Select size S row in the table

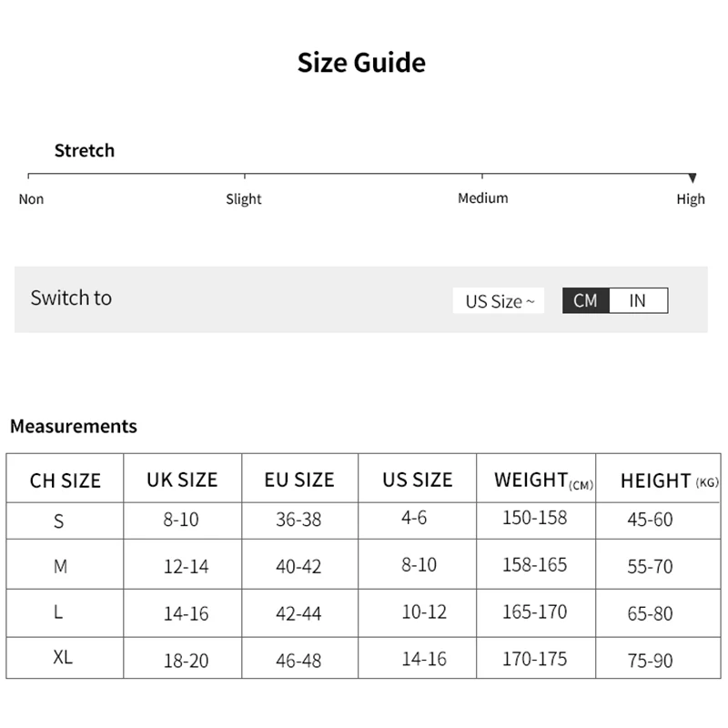[x=64, y=521]
